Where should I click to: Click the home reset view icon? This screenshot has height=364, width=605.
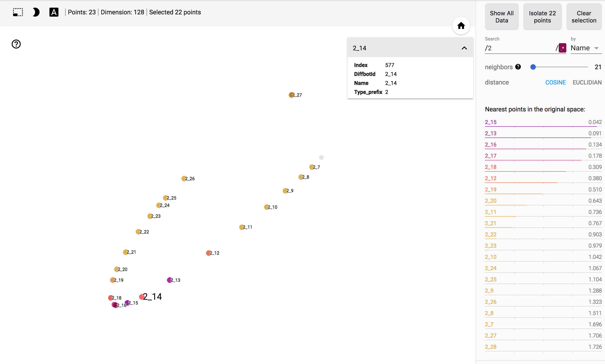point(461,26)
